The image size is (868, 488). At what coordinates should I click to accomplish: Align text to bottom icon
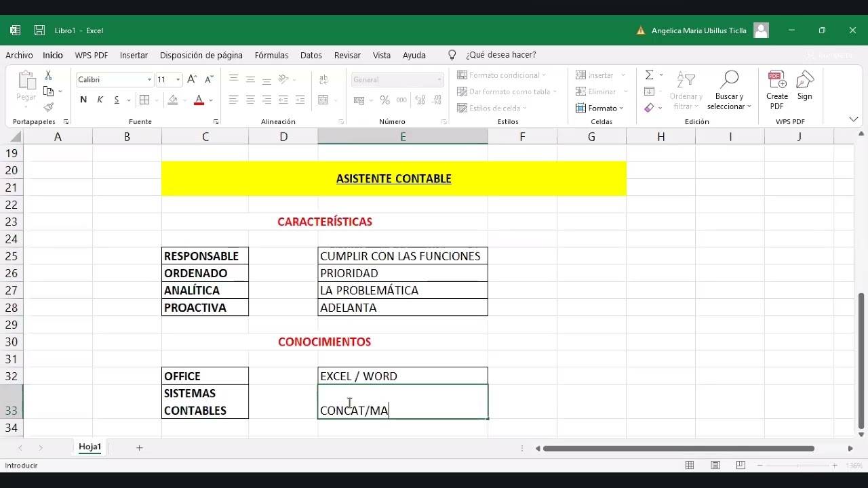267,79
